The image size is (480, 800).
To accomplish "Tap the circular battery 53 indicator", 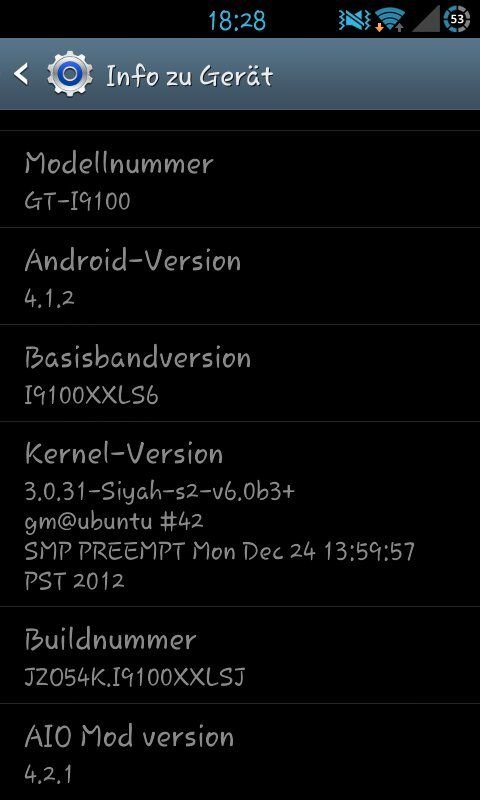I will click(457, 20).
